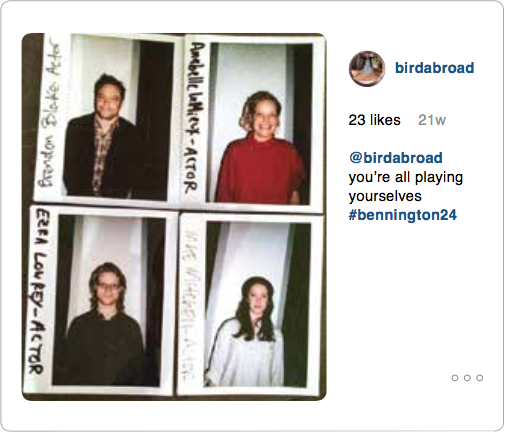Click the handwritten "Brandon Blake Actor" label
Screen dimensions: 512x438
[49, 113]
